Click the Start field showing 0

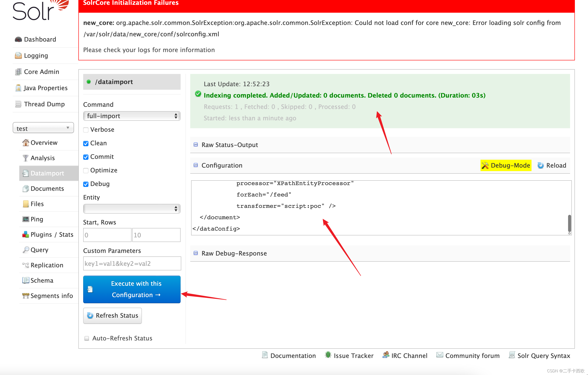coord(107,235)
